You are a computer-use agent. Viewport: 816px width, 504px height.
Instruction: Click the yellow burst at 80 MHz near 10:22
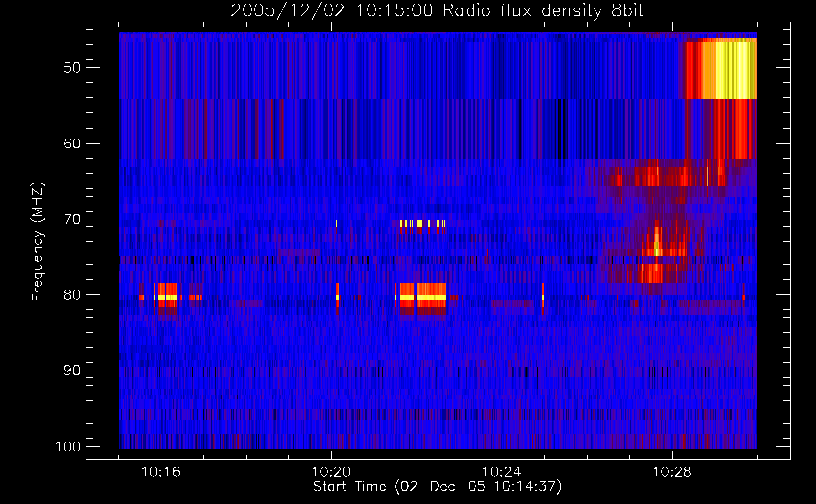tap(423, 298)
